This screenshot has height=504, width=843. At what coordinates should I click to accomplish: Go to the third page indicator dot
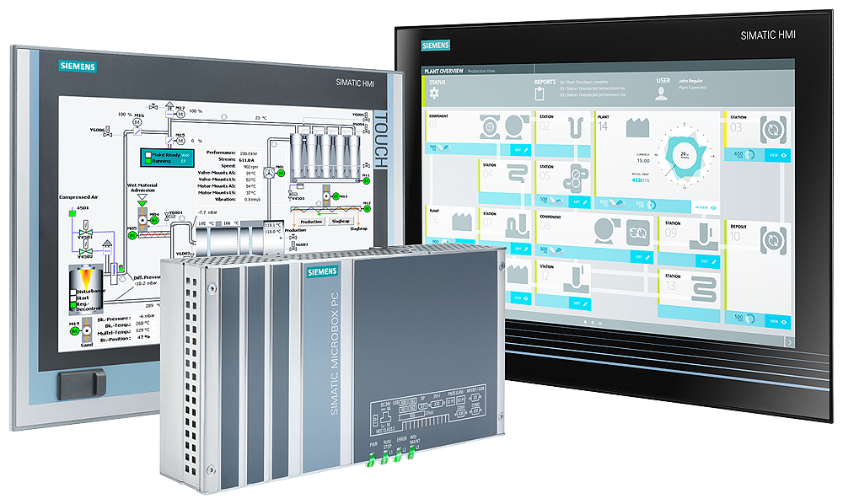click(600, 324)
